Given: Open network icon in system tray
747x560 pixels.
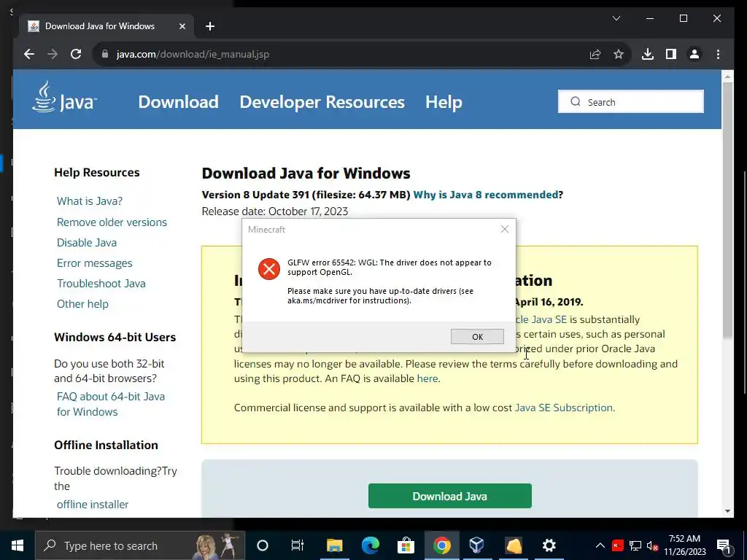Looking at the screenshot, I should click(635, 545).
